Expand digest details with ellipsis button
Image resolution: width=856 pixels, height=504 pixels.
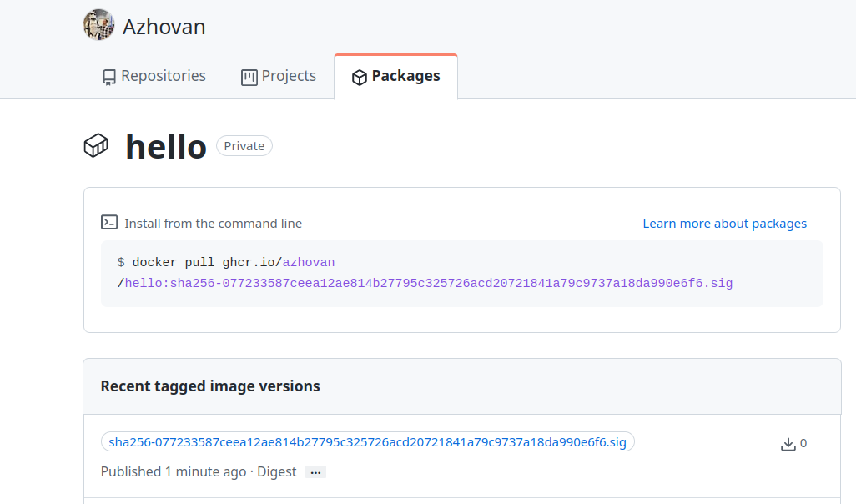point(315,472)
